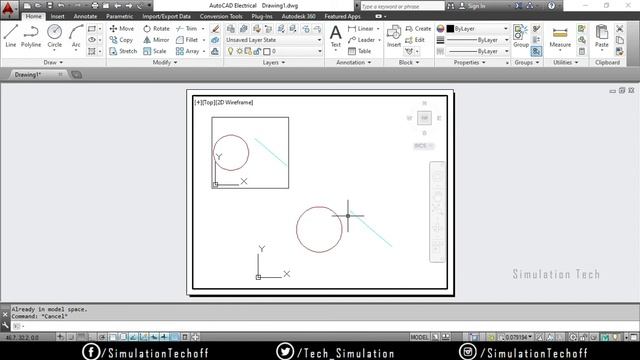This screenshot has width=640, height=360.
Task: Expand the Properties panel
Action: [469, 62]
